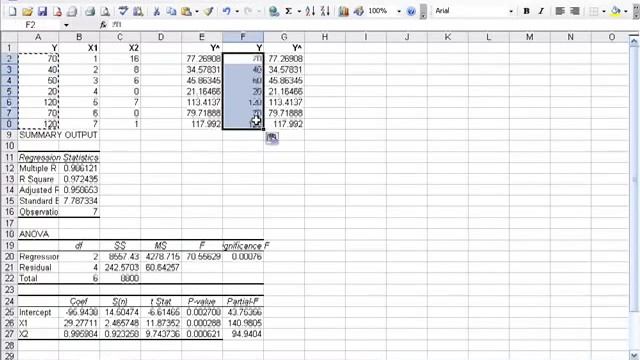Click the Open folder icon
The image size is (640, 360).
pos(27,11)
